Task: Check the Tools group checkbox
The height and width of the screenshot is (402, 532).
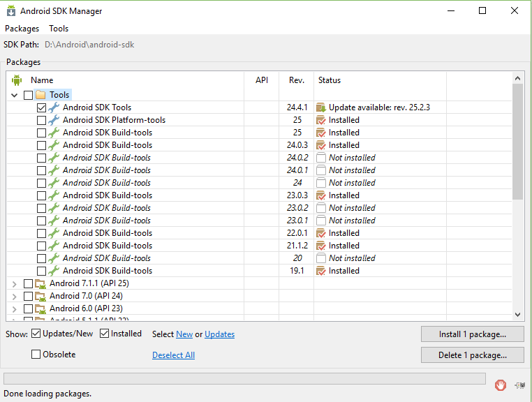Action: pos(29,95)
